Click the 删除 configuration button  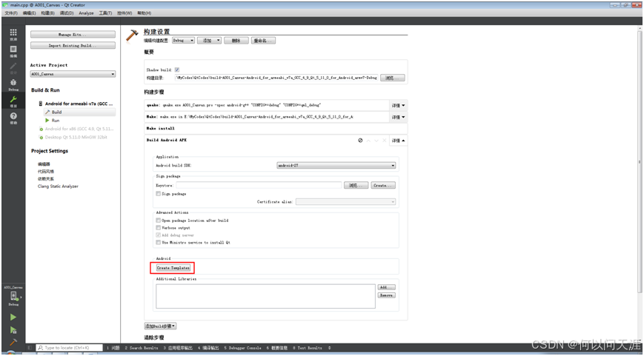pyautogui.click(x=236, y=41)
